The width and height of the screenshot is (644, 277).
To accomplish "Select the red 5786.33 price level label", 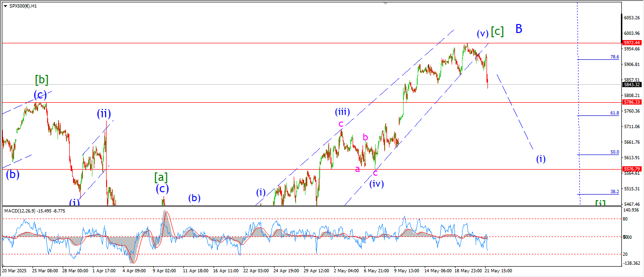I will click(632, 102).
